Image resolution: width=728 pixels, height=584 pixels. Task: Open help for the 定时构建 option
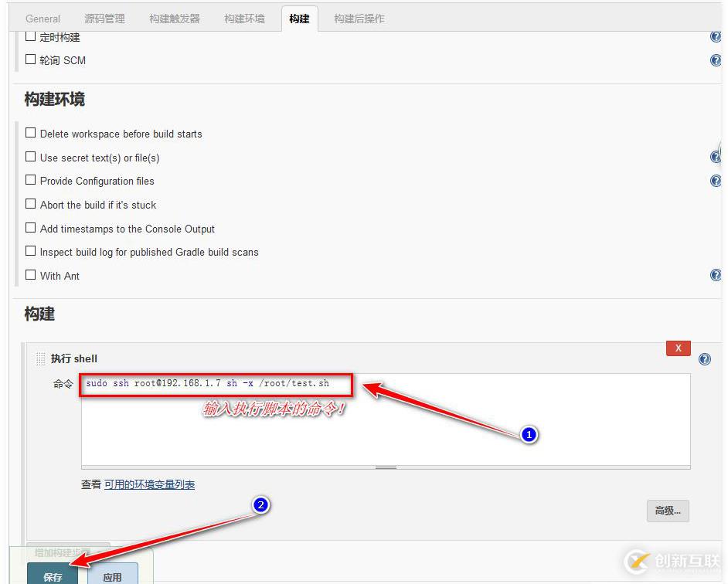716,36
